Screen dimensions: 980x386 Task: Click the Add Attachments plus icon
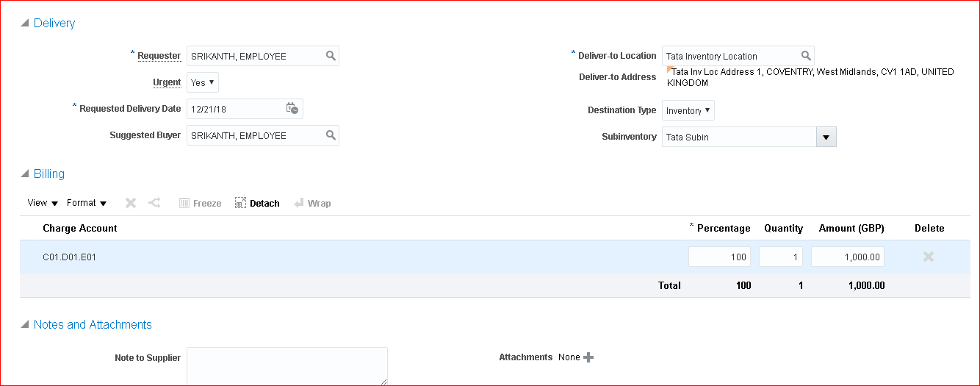588,357
